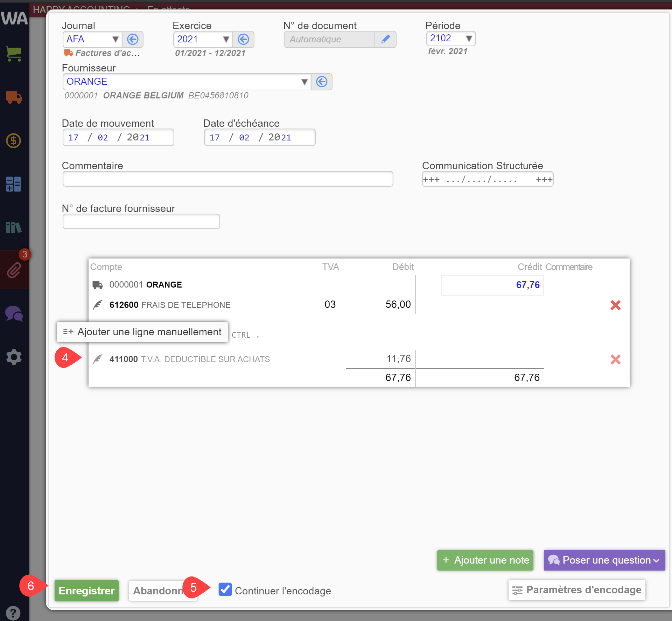Click the N° de facture fournisseur field
This screenshot has height=621, width=672.
click(x=141, y=221)
